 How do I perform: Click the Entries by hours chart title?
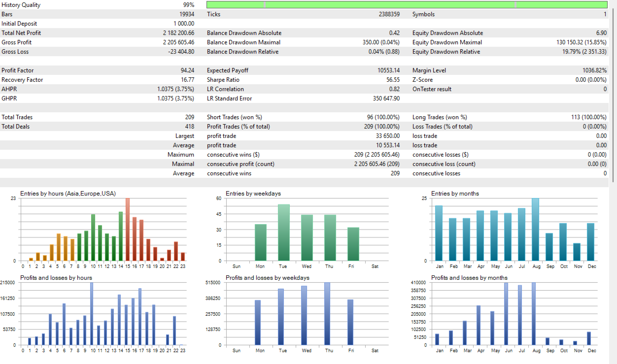click(x=68, y=194)
